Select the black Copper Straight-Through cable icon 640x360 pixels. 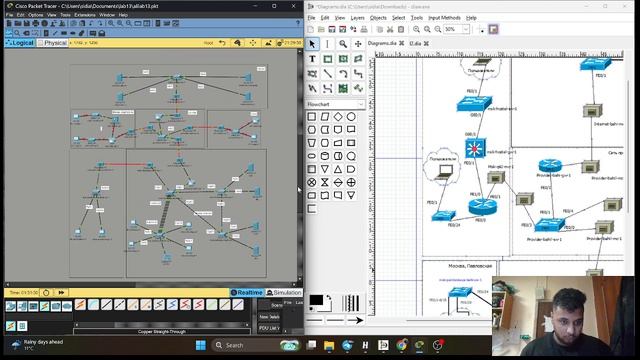click(x=107, y=304)
